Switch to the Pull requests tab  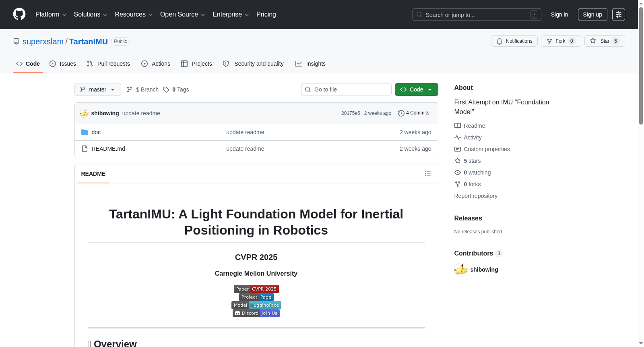click(x=108, y=64)
